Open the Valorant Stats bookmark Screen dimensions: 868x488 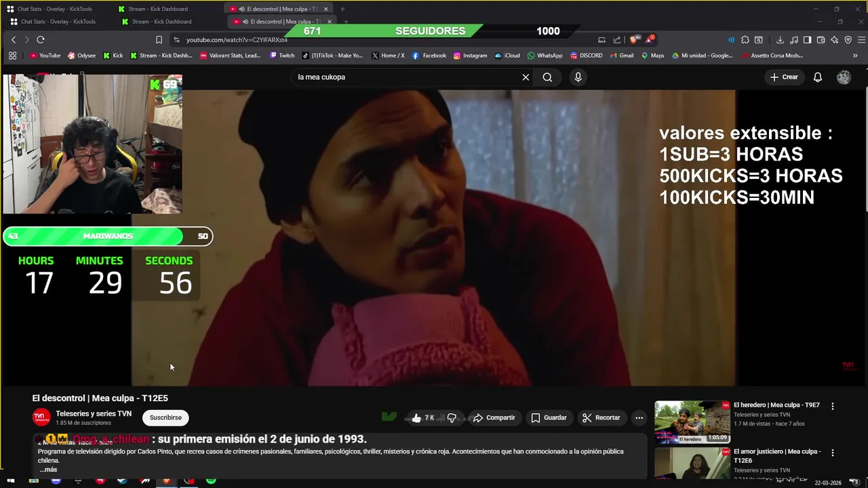[230, 56]
